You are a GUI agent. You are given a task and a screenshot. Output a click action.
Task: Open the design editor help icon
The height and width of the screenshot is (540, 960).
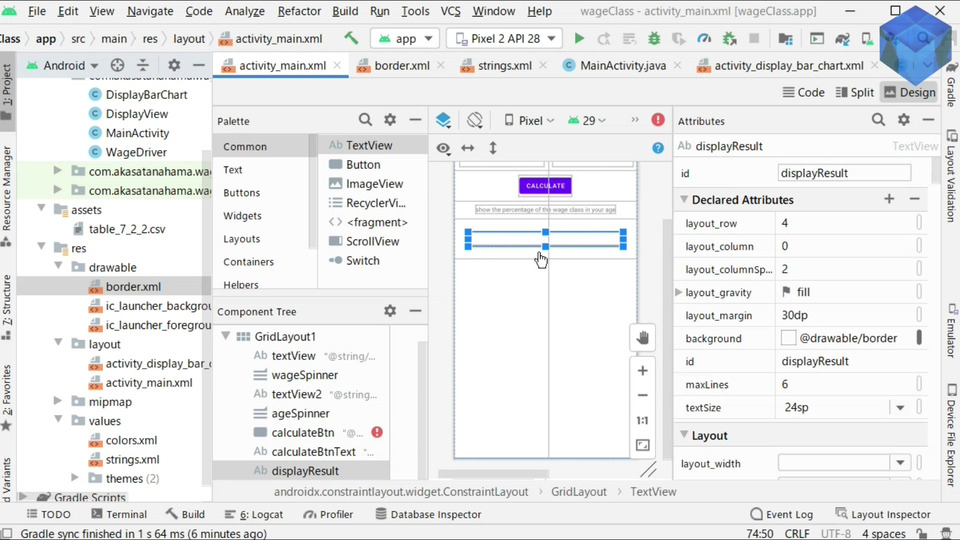658,148
